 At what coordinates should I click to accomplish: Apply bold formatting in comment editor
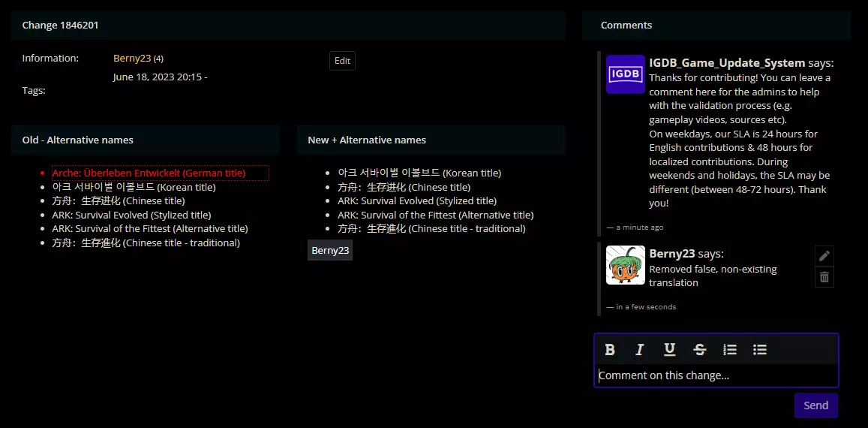click(609, 349)
